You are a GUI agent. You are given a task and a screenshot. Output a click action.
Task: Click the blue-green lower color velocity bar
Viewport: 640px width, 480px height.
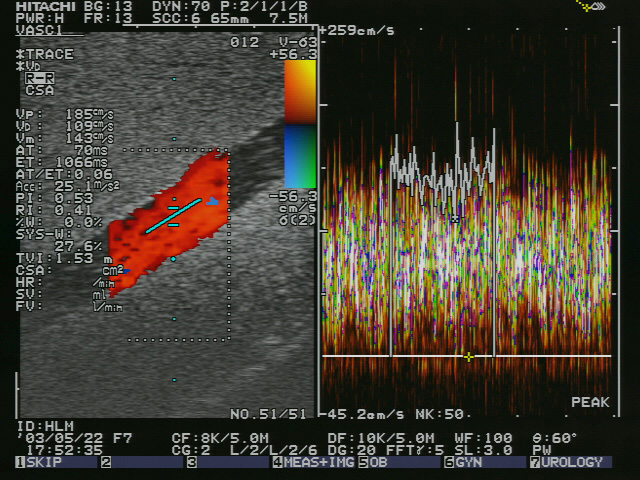(x=299, y=157)
